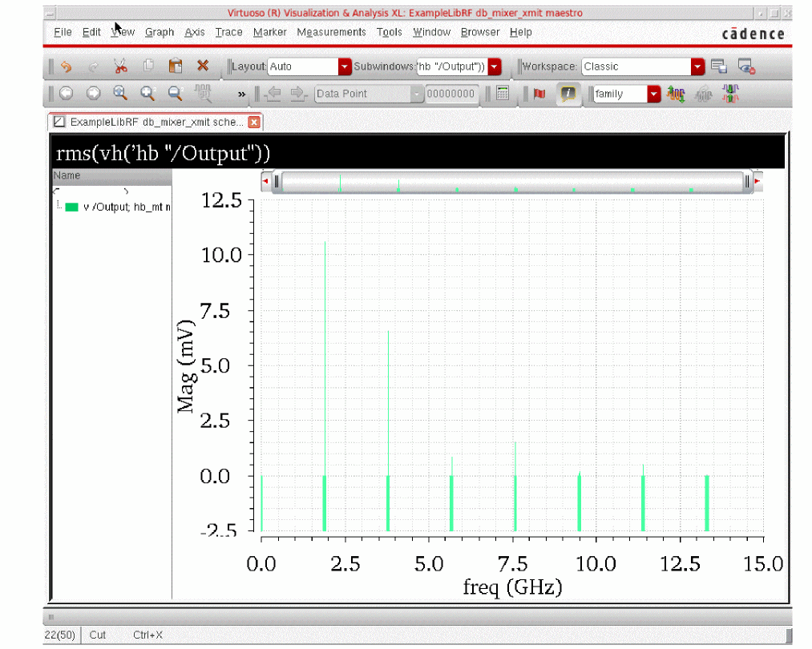Click the next data point arrow
The height and width of the screenshot is (649, 812).
(x=298, y=93)
